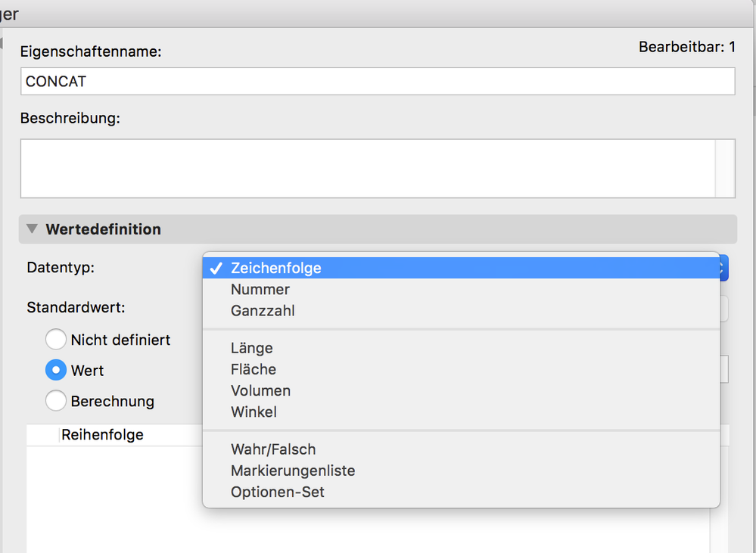Choose Wahr/Falsch data type
This screenshot has height=553, width=756.
point(273,450)
